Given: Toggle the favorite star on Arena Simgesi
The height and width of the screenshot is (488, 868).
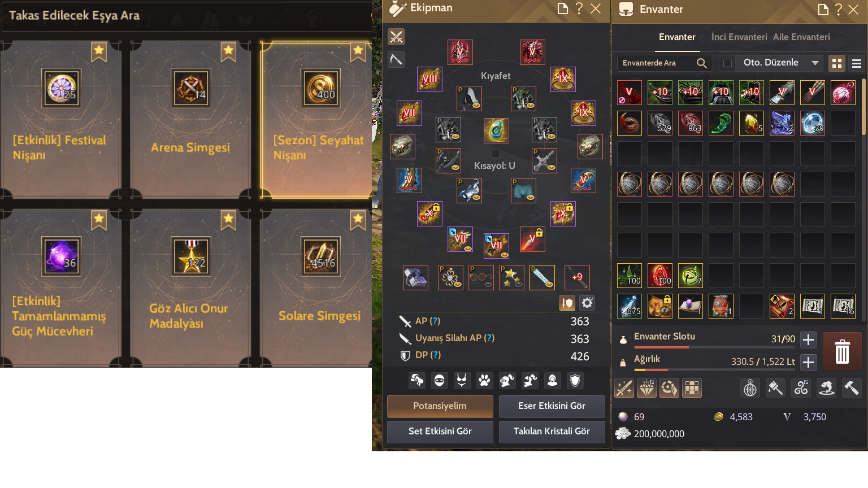Looking at the screenshot, I should (x=228, y=51).
